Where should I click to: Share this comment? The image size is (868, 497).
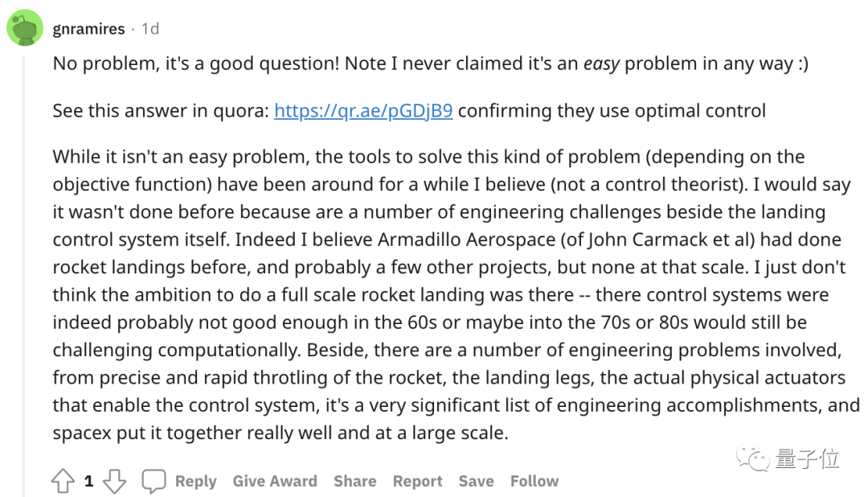coord(354,481)
